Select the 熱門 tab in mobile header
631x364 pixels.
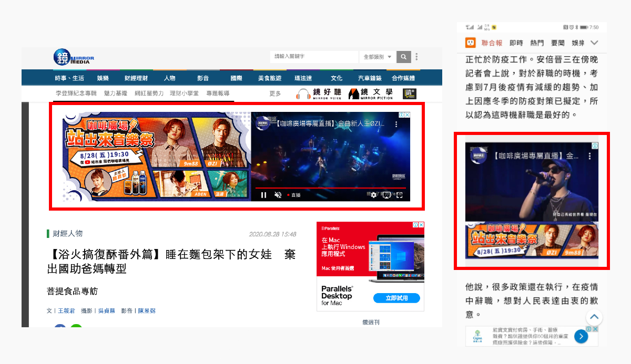[537, 43]
